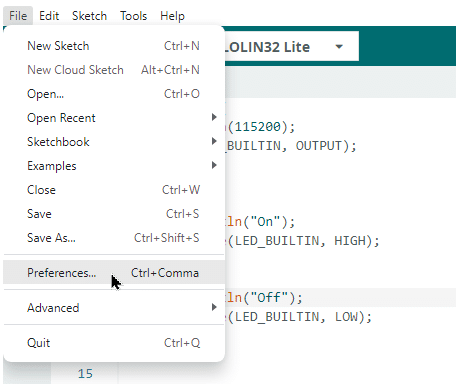Open the Edit menu
Viewport: 456px width, 384px height.
(49, 16)
